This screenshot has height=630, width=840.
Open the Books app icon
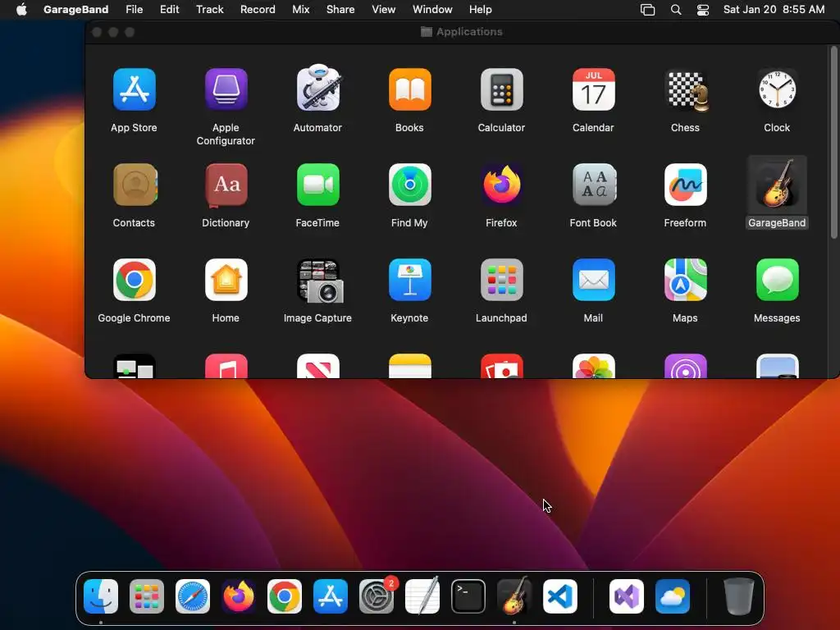click(x=410, y=89)
